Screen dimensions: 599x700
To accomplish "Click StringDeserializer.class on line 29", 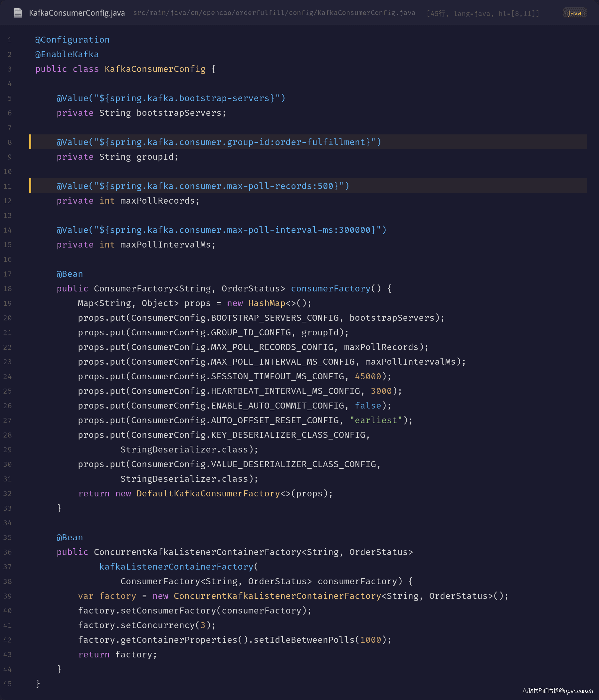I will (184, 450).
